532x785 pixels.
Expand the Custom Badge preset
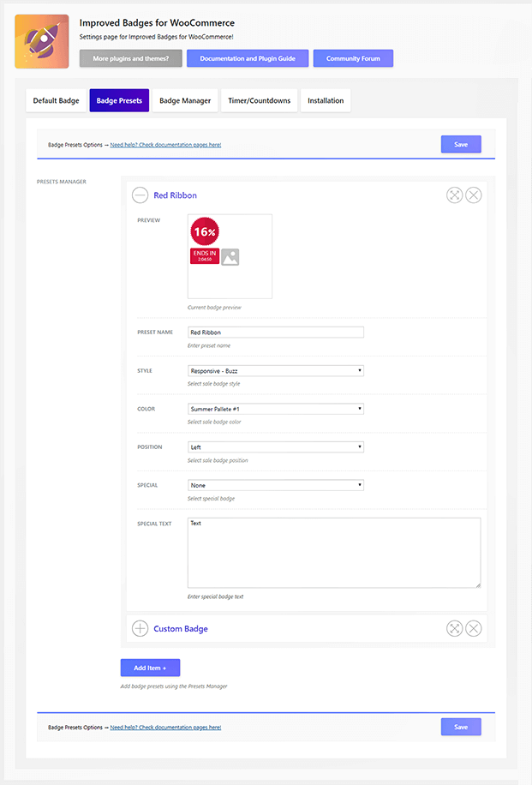(140, 629)
